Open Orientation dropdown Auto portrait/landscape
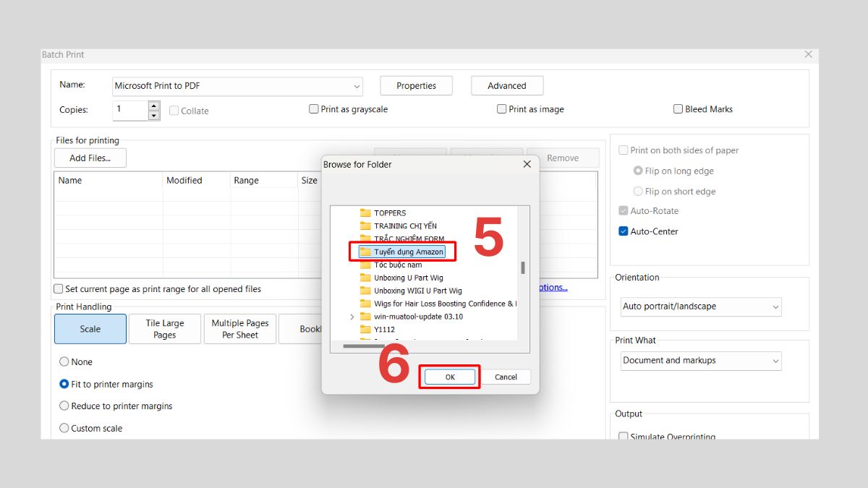 (x=701, y=307)
